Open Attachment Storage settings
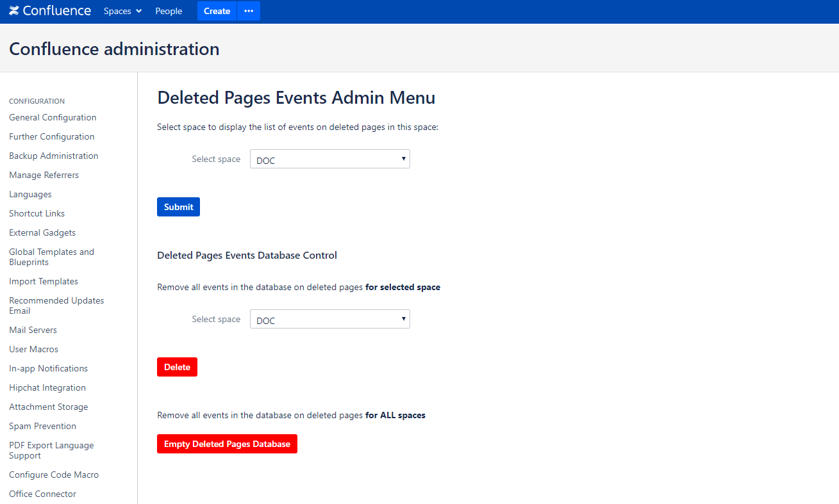Viewport: 839px width, 504px height. click(x=48, y=407)
